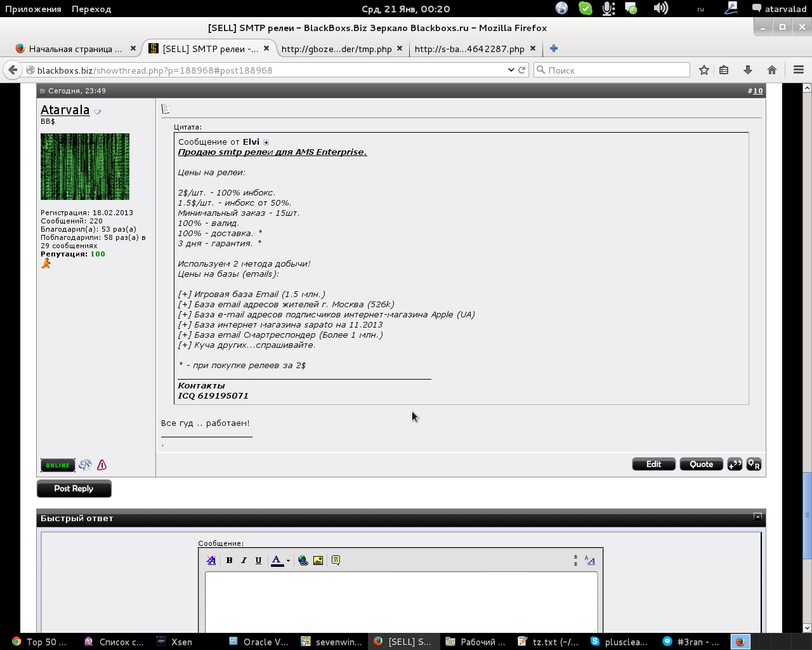Toggle bold formatting in quick reply

tap(229, 560)
